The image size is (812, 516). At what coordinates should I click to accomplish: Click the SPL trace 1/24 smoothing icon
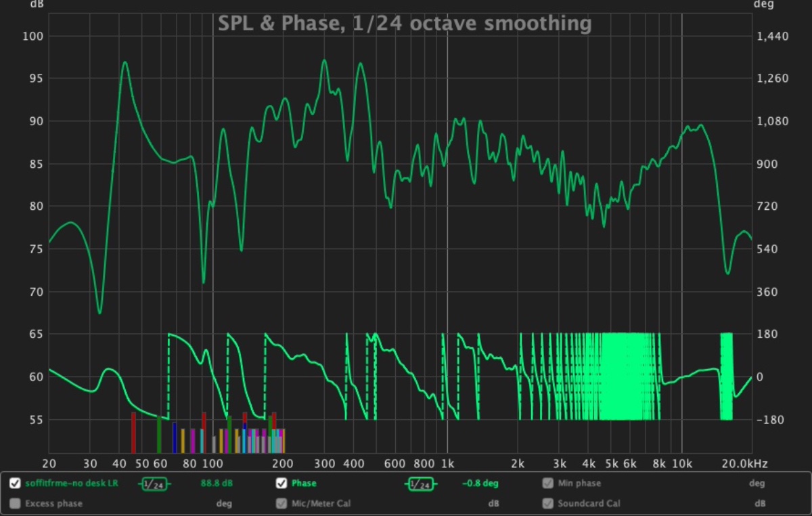tap(154, 483)
